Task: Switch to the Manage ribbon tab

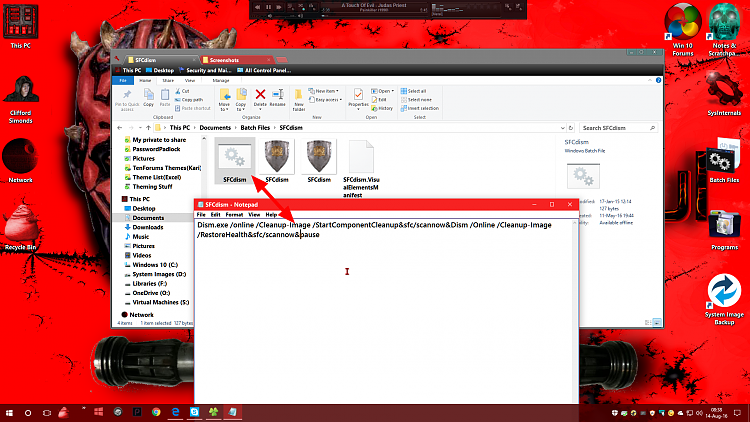Action: [x=221, y=80]
